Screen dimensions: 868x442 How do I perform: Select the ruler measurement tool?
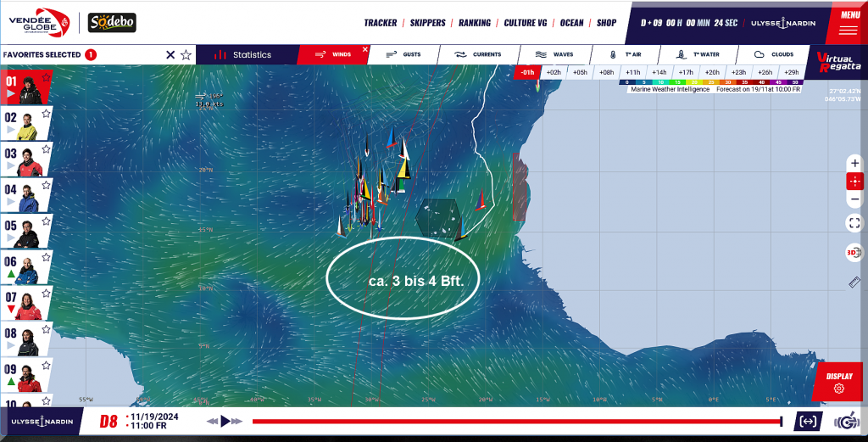(x=854, y=283)
